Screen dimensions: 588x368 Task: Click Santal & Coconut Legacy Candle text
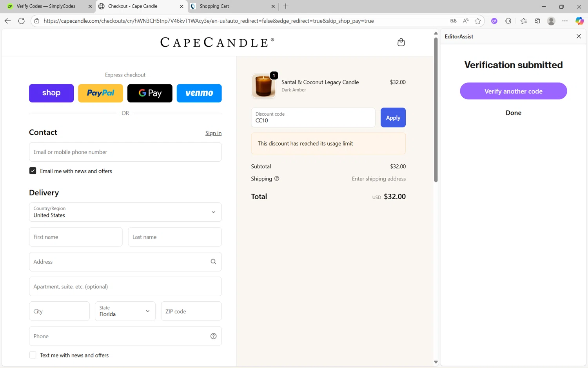pyautogui.click(x=320, y=82)
